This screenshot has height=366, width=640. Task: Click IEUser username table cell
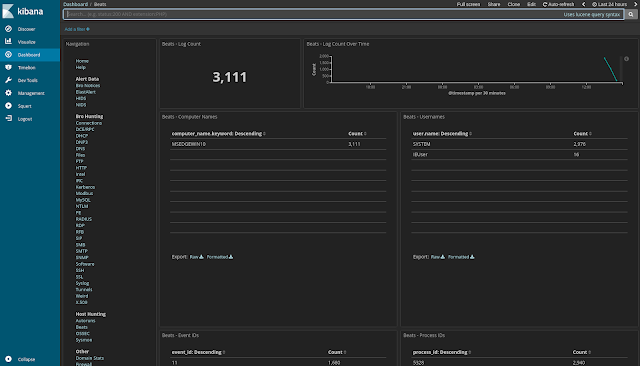coord(420,155)
